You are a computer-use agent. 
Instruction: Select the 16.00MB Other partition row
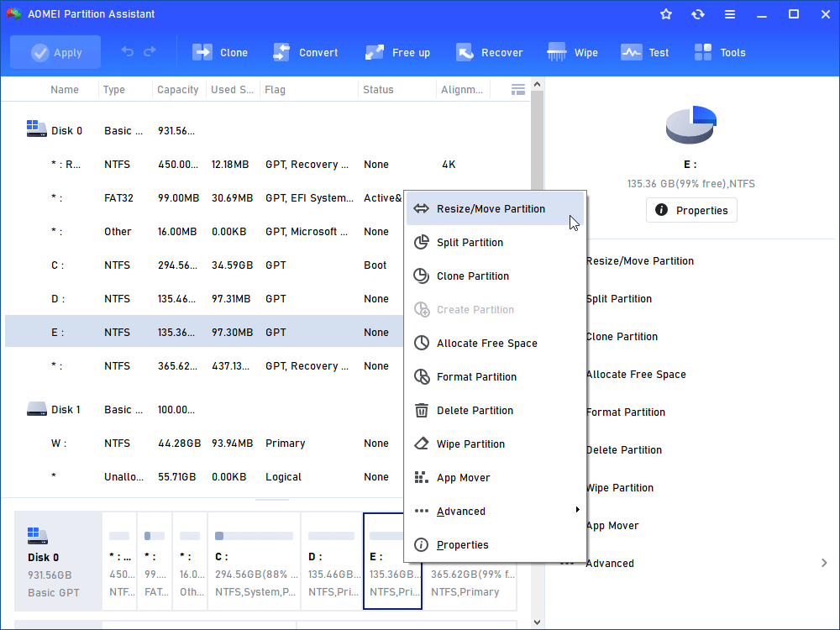[x=203, y=232]
